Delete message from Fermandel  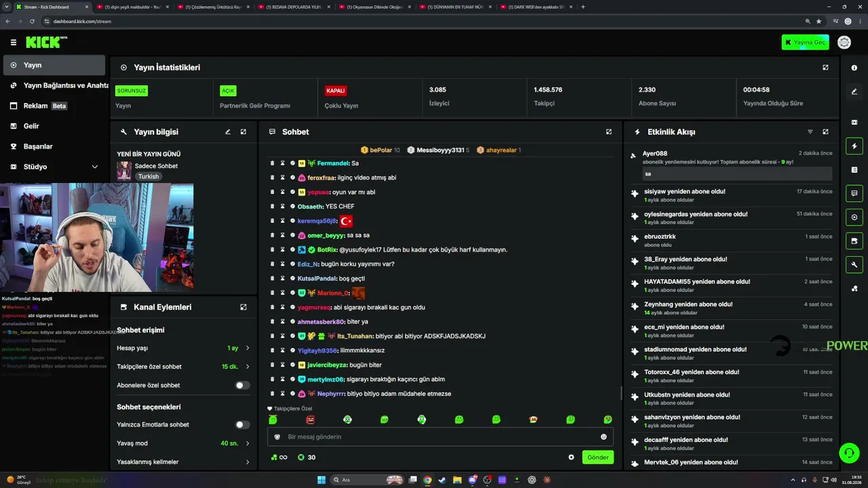[273, 163]
